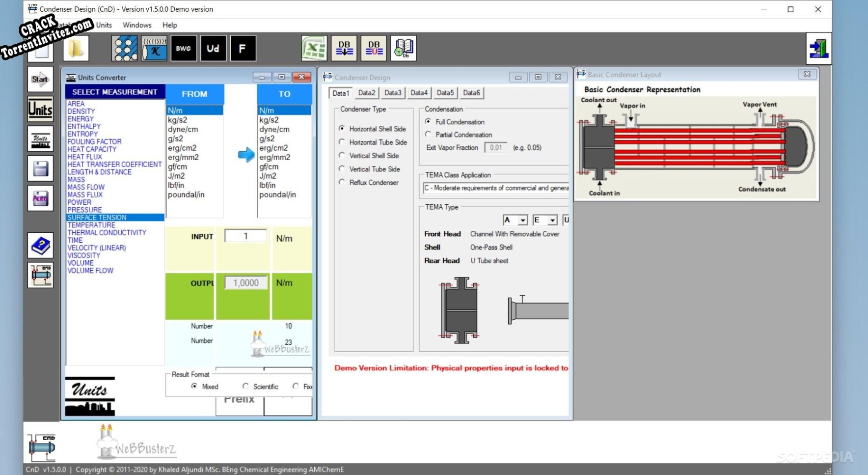Open the help book icon
Viewport: 868px width, 475px height.
click(x=40, y=245)
